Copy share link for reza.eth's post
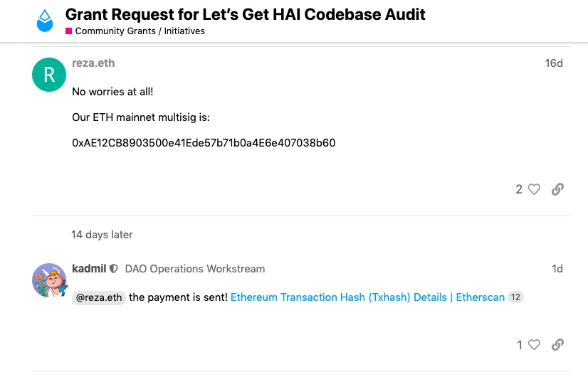Screen dimensions: 588x377 point(558,189)
